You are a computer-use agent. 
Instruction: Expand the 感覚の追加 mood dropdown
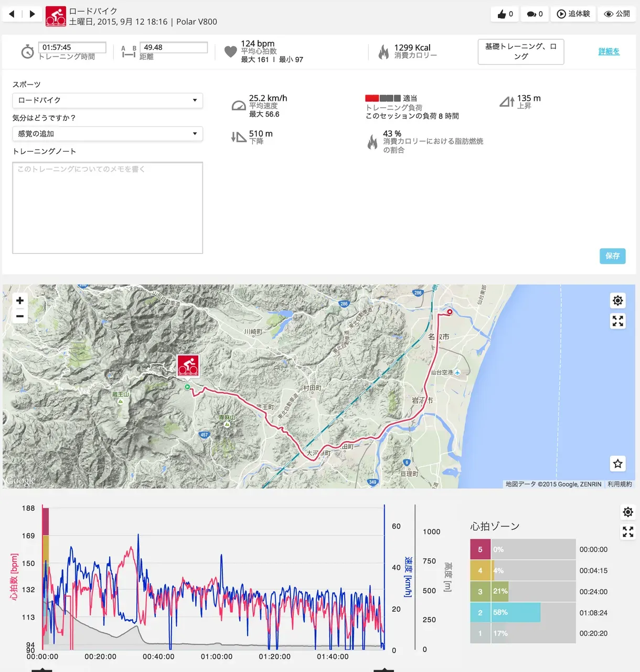coord(107,134)
